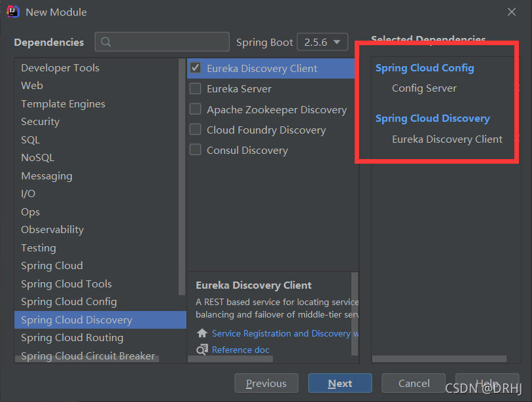Open the Reference doc link

pos(241,350)
